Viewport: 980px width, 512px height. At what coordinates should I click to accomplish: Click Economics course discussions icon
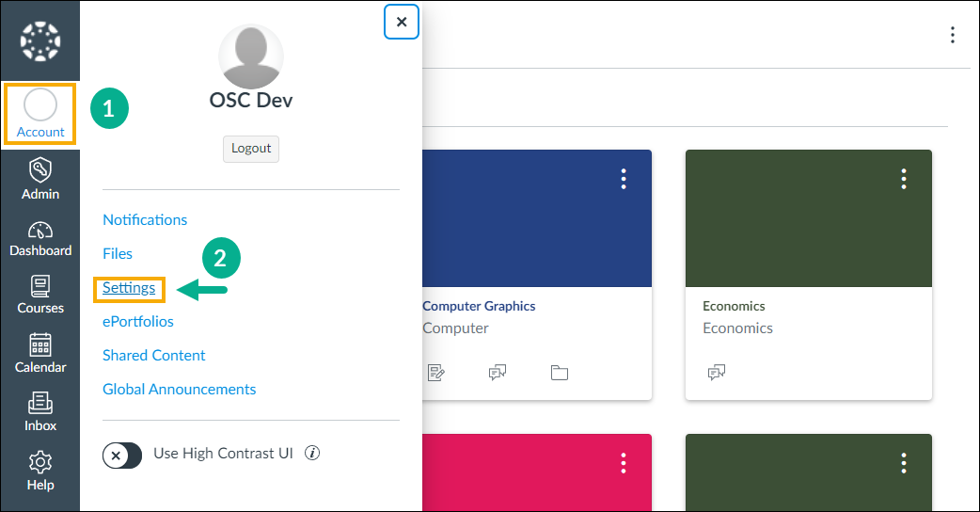(717, 373)
